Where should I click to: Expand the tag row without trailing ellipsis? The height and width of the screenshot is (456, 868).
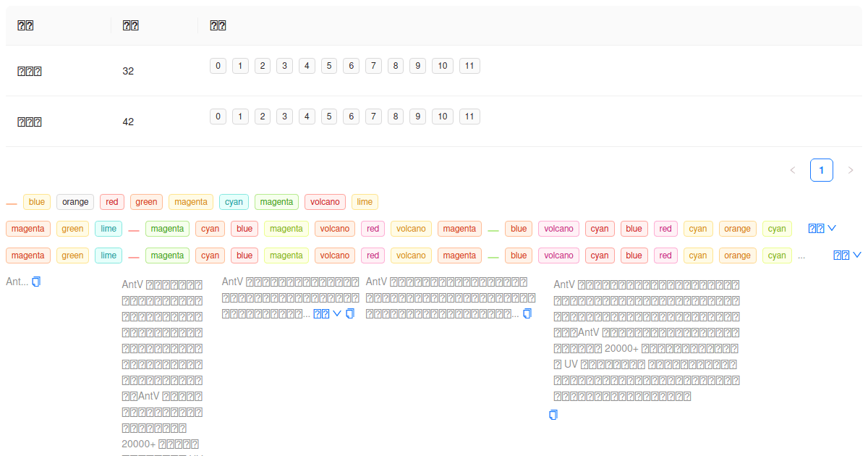(822, 228)
